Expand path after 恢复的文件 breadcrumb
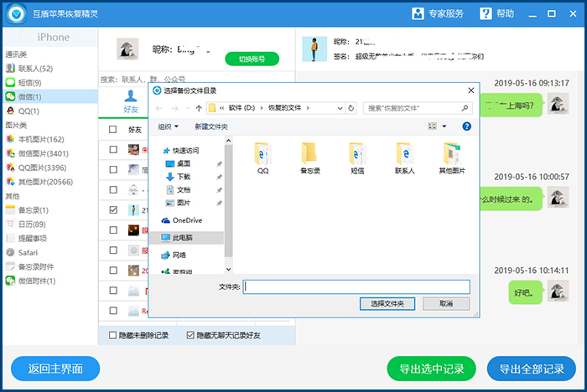Image resolution: width=587 pixels, height=392 pixels. (308, 108)
